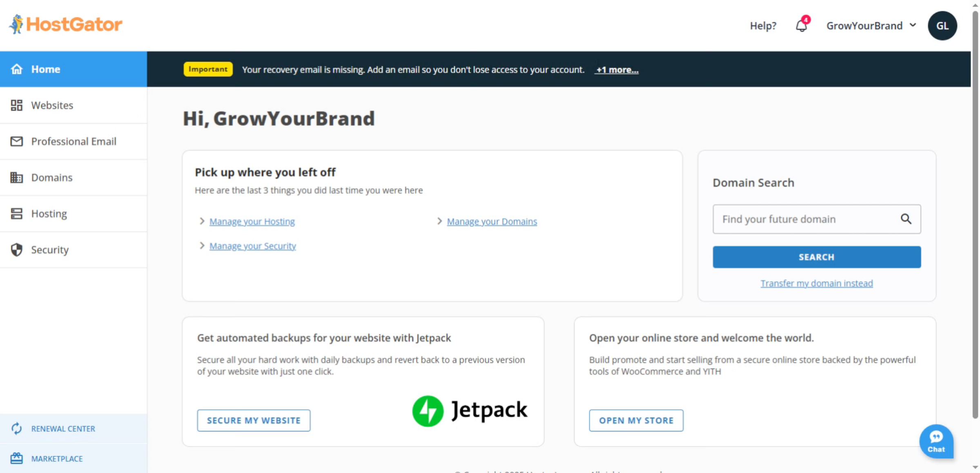Click the Marketplace basket icon

pyautogui.click(x=16, y=458)
